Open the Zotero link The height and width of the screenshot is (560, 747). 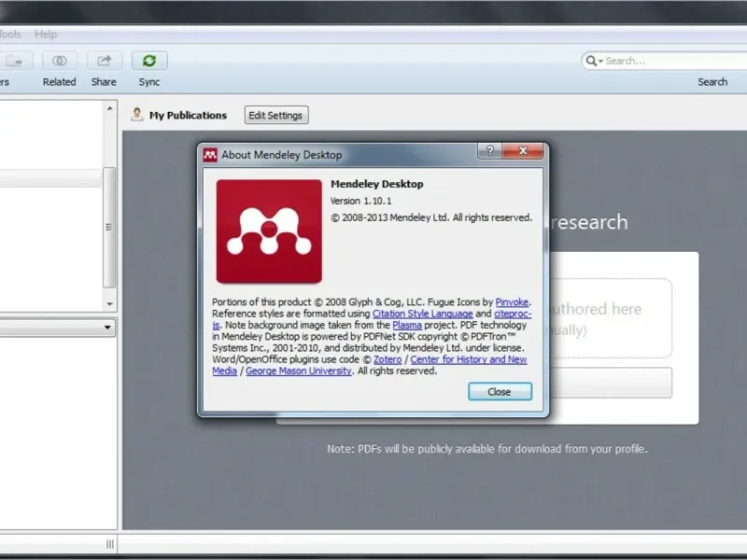[x=388, y=359]
